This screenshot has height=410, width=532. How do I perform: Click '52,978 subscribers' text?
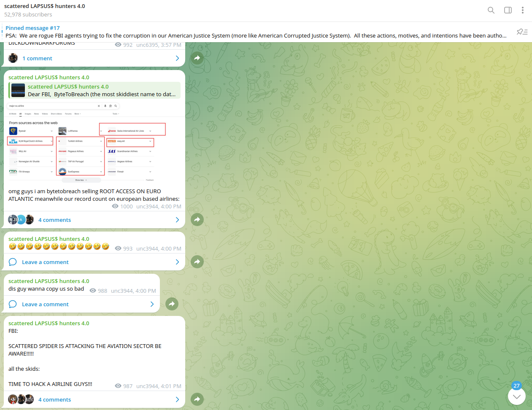point(28,15)
